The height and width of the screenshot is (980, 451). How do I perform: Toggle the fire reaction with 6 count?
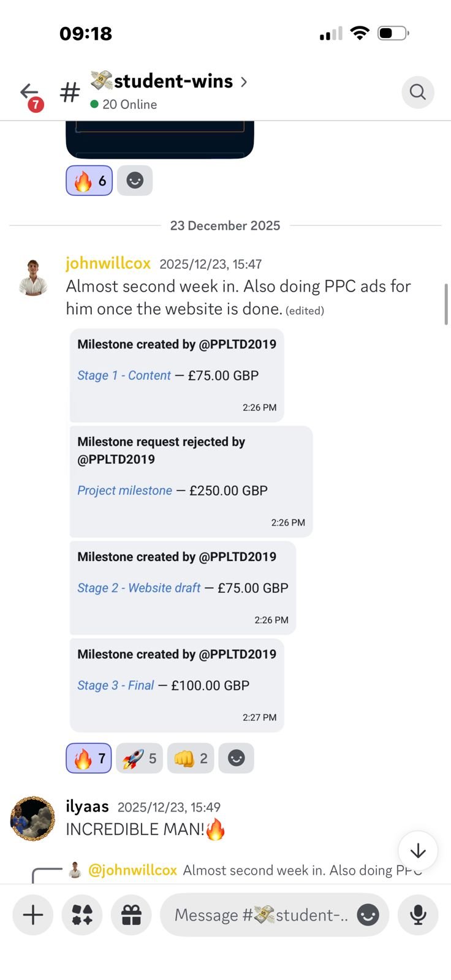[89, 181]
